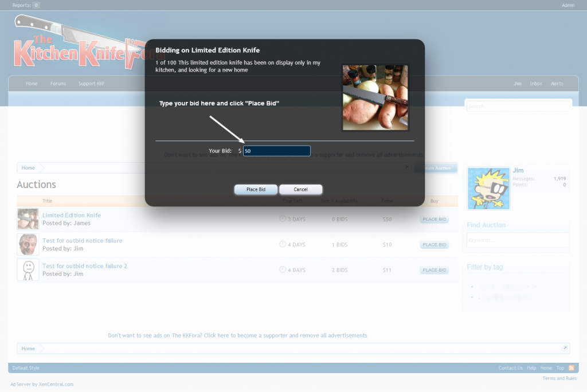
Task: Open the knife photo in the bid dialog
Action: (x=375, y=98)
